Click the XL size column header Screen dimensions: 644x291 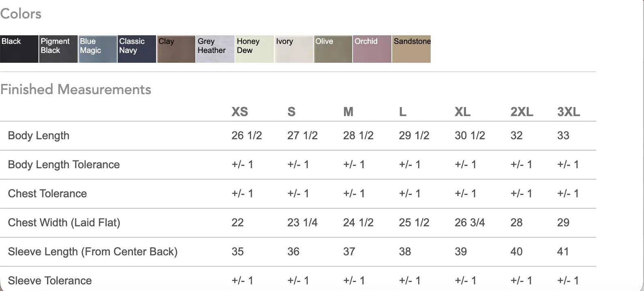click(x=462, y=112)
